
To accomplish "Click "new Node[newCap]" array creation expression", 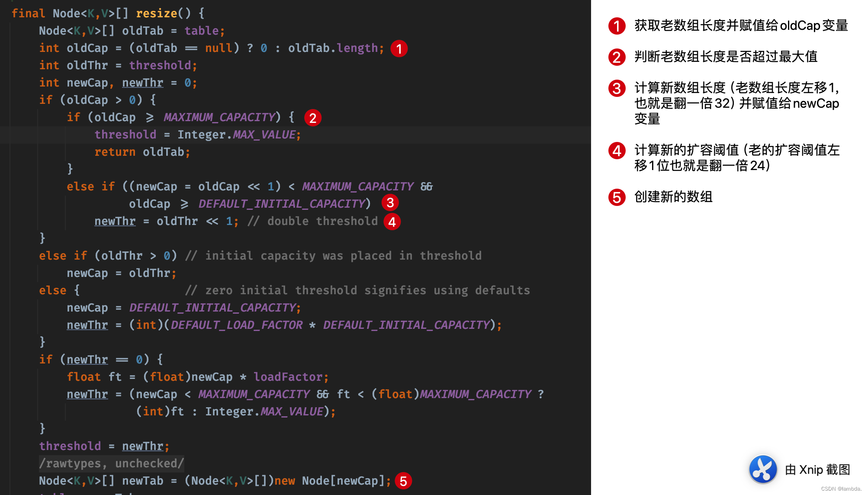I will [x=330, y=481].
